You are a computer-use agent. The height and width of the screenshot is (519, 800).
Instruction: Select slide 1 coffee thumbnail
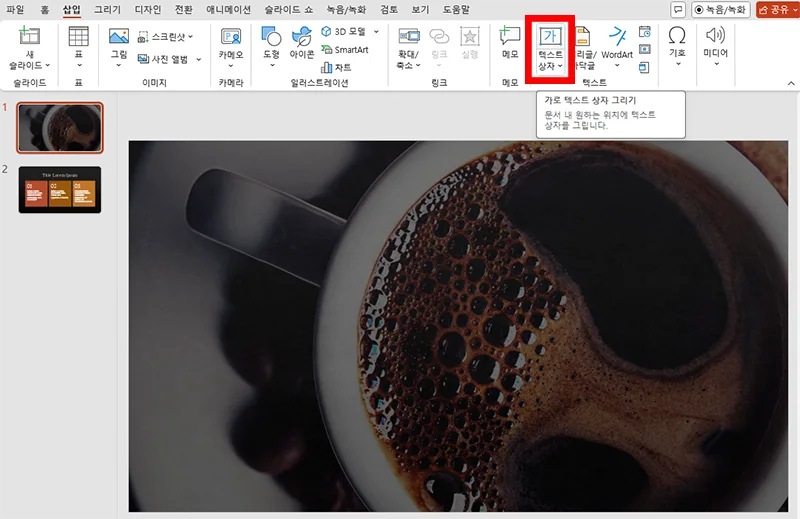(x=60, y=128)
